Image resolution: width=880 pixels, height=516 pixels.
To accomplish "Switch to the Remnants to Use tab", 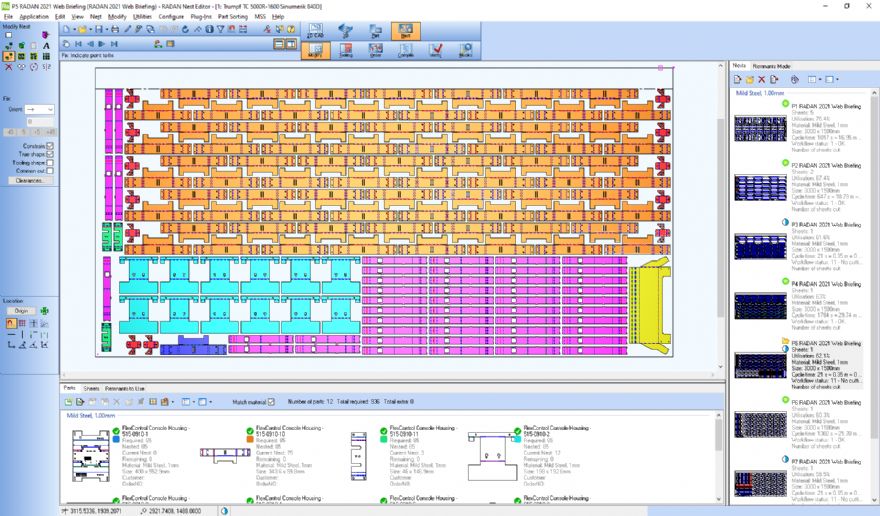I will pyautogui.click(x=125, y=389).
